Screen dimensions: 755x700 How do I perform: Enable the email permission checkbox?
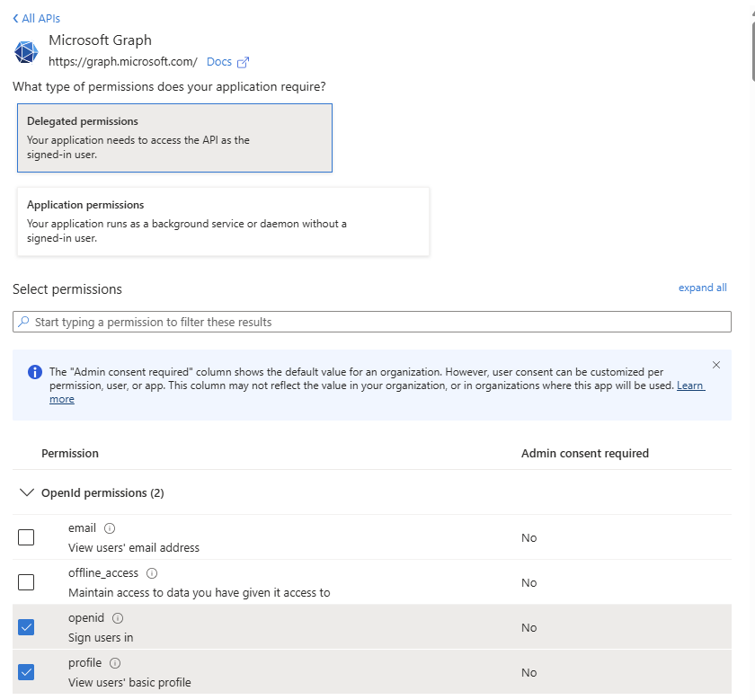coord(26,537)
